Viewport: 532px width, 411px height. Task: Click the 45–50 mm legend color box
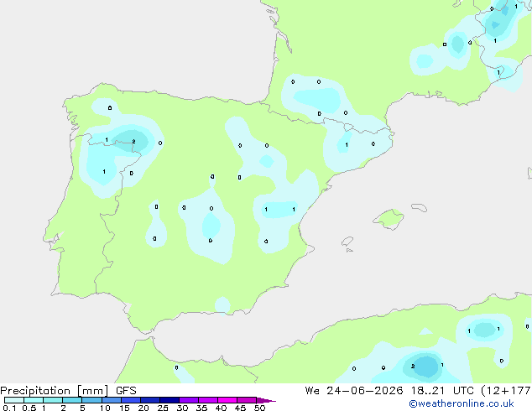click(x=247, y=400)
